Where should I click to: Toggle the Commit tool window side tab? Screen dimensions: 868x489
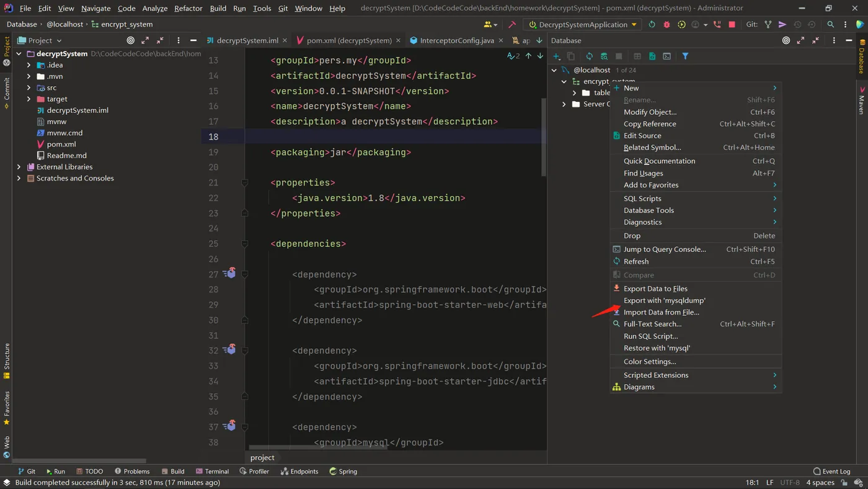[7, 92]
